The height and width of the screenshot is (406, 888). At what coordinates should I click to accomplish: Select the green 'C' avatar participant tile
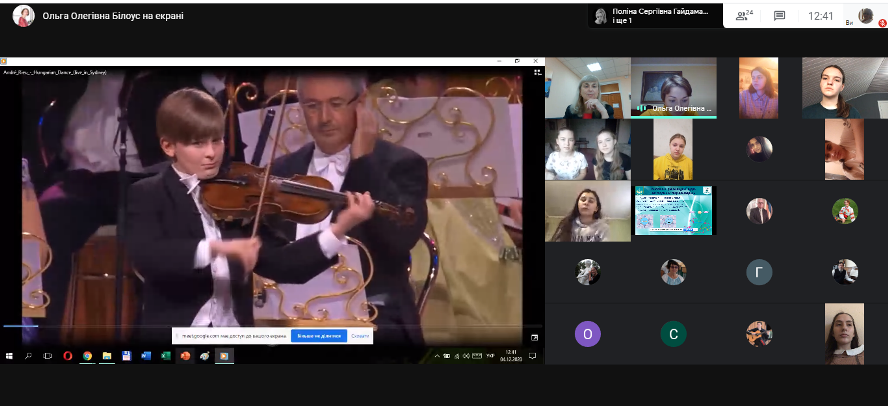[x=673, y=334]
